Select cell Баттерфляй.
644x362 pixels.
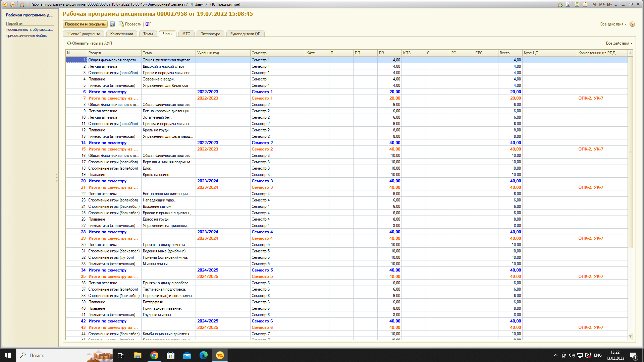(x=168, y=302)
